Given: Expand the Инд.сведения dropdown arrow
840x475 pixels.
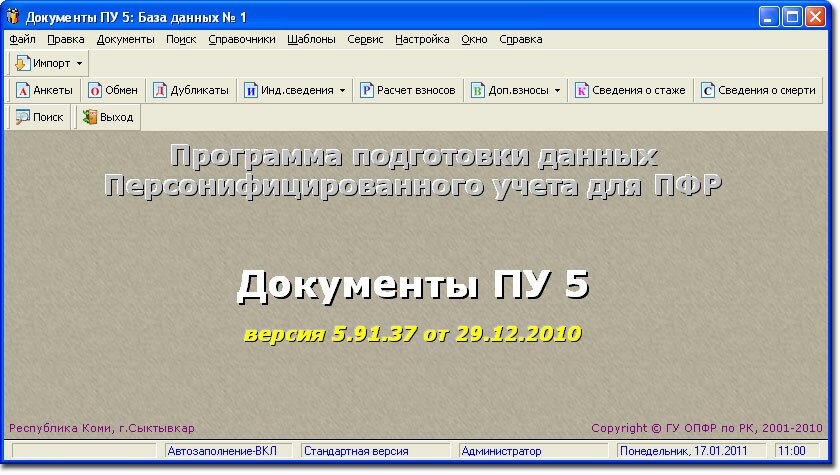Looking at the screenshot, I should (342, 90).
